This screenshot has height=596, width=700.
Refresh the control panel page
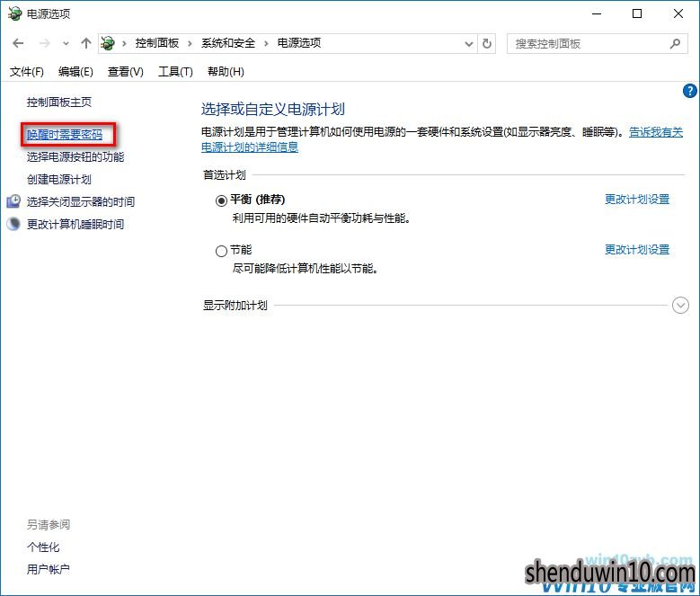click(487, 44)
